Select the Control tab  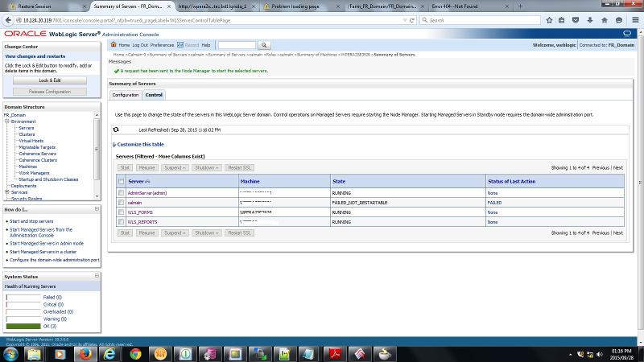coord(154,95)
